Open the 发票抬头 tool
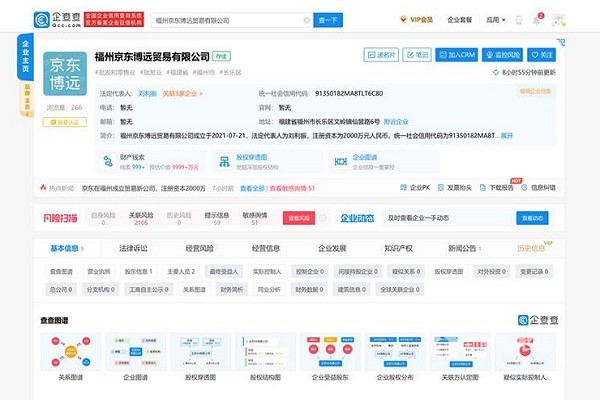The width and height of the screenshot is (600, 400). point(455,188)
